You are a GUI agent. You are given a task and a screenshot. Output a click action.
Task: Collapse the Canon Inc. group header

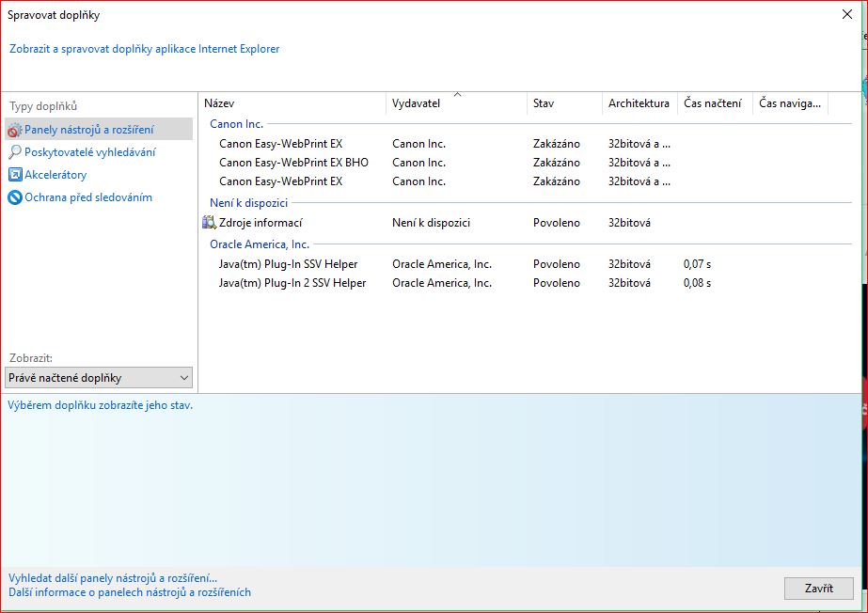tap(236, 124)
